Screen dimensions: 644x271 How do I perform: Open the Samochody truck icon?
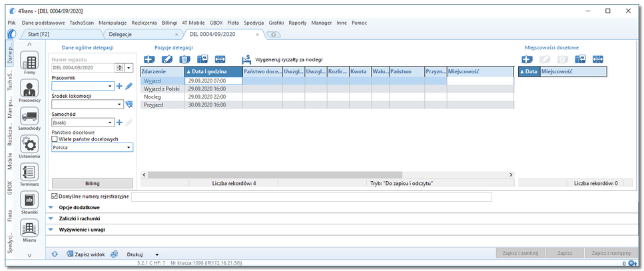click(29, 117)
